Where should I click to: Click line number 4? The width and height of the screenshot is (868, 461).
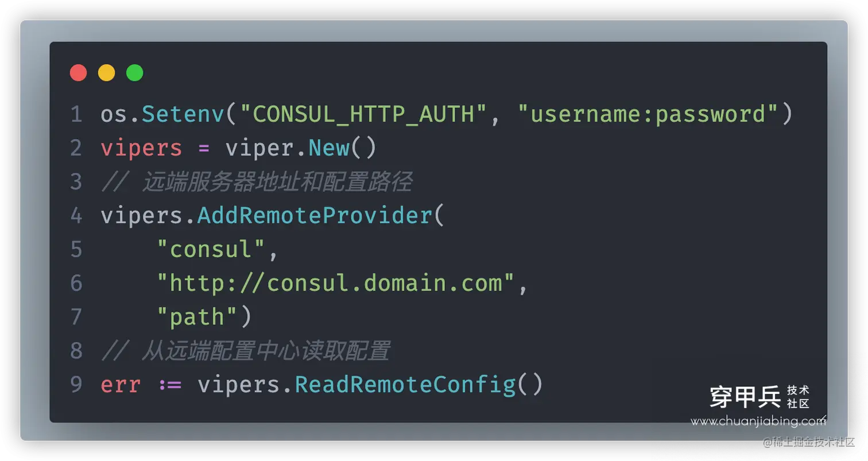point(77,216)
